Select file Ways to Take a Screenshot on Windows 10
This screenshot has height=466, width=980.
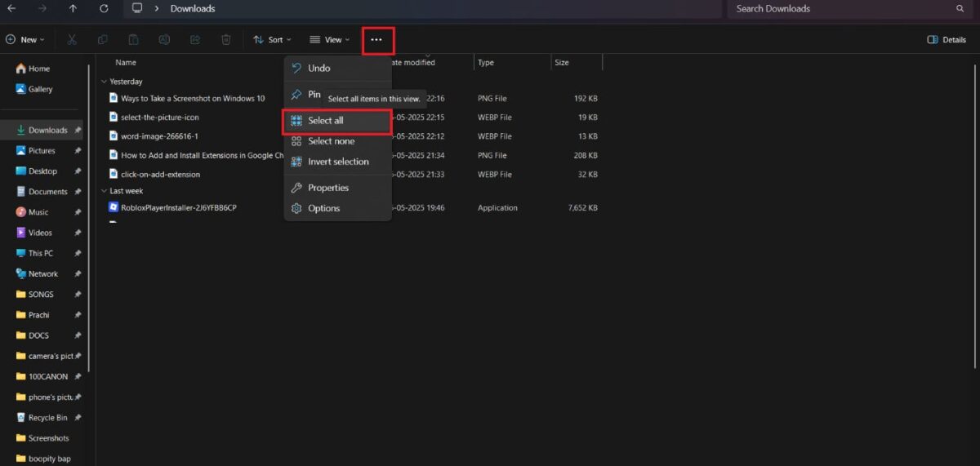(x=193, y=98)
